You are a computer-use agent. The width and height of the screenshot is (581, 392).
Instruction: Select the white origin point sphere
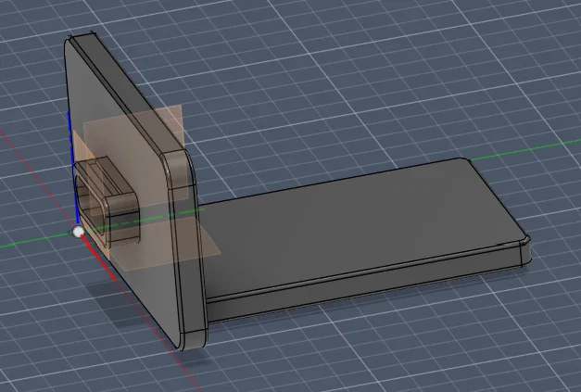click(x=78, y=232)
